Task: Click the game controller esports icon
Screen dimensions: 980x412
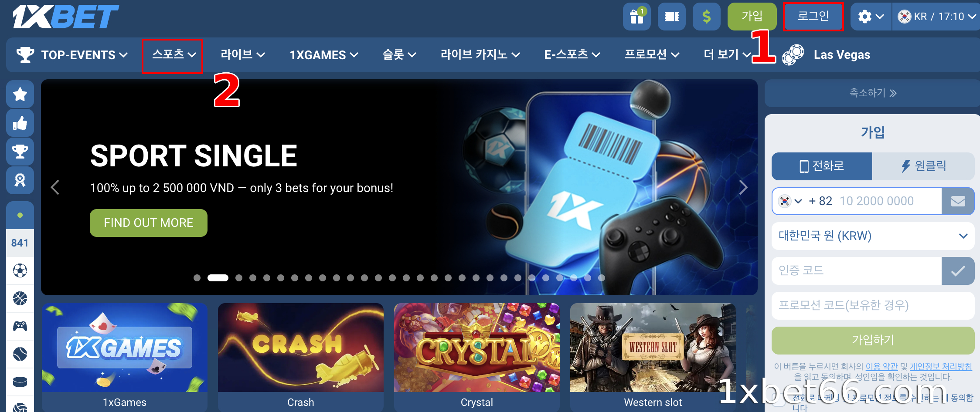Action: (x=20, y=326)
